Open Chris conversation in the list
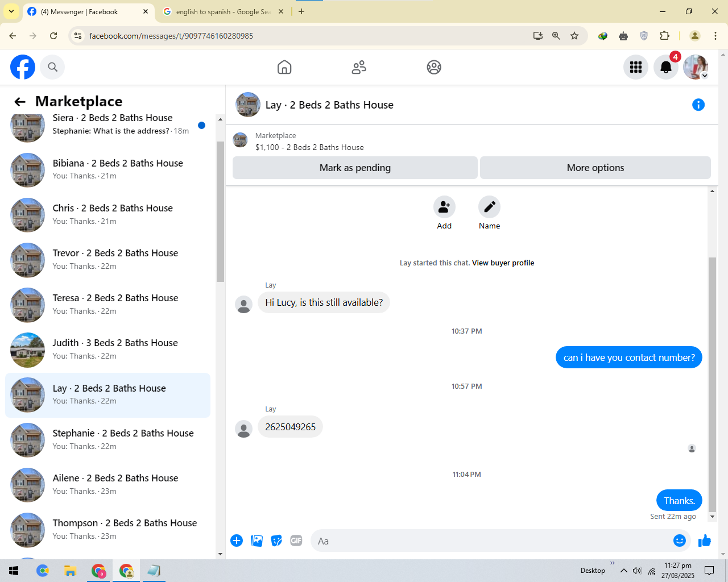The image size is (728, 582). pyautogui.click(x=108, y=214)
